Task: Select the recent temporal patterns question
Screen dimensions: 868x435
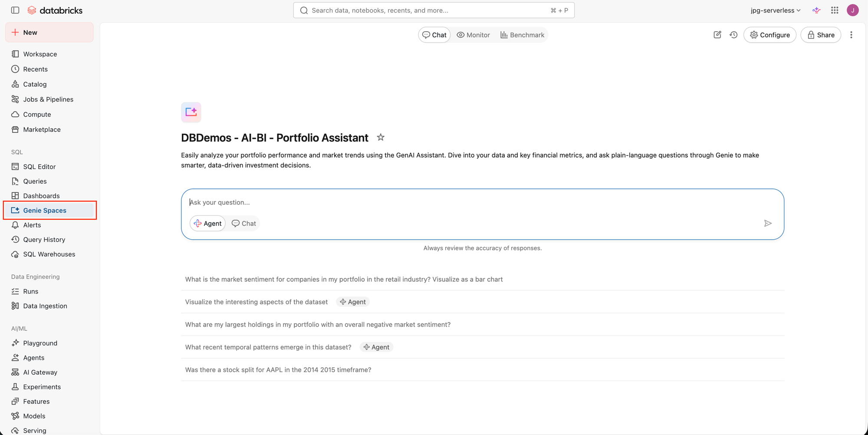Action: [483, 347]
